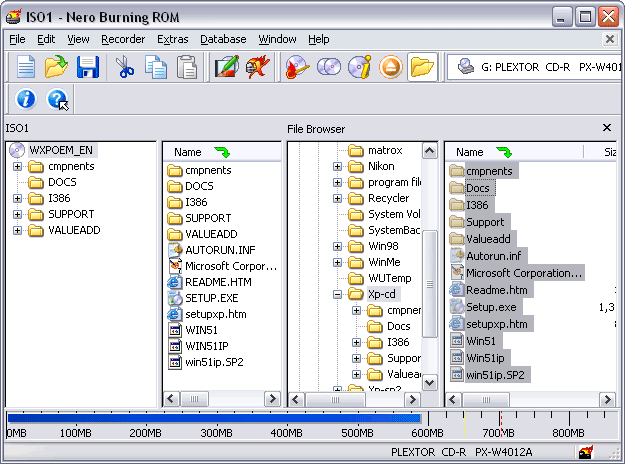Open the Recorder menu
Screen dimensions: 625x464
[x=123, y=39]
